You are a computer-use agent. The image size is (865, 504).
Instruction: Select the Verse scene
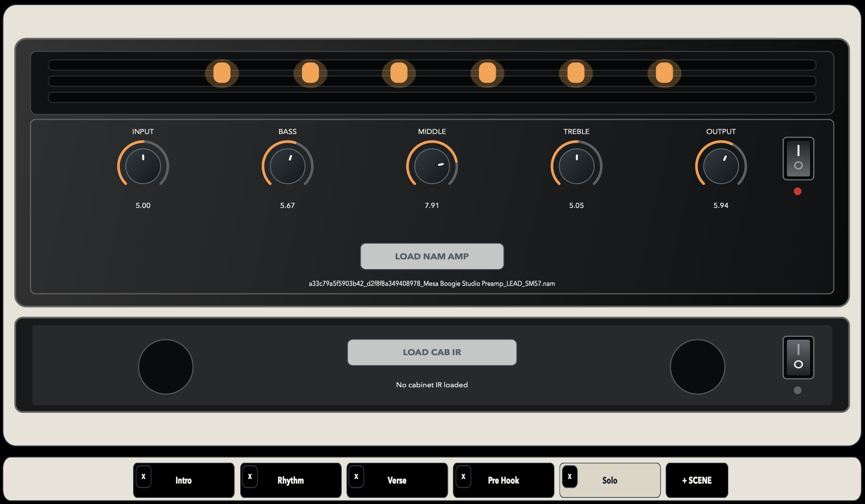click(x=397, y=480)
